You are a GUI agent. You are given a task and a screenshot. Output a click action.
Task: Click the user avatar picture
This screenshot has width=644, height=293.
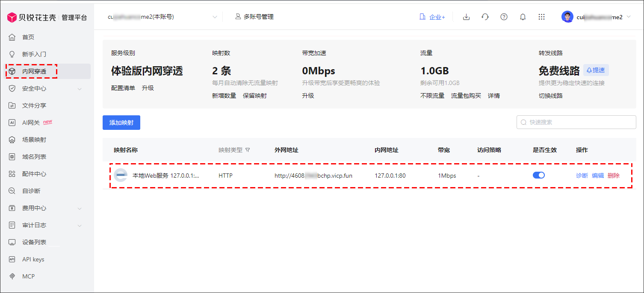567,17
